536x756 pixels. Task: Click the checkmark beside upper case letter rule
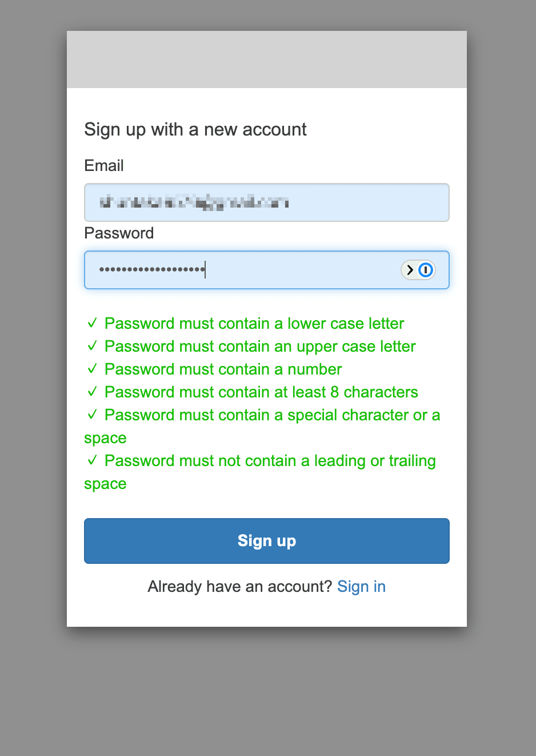pyautogui.click(x=92, y=346)
